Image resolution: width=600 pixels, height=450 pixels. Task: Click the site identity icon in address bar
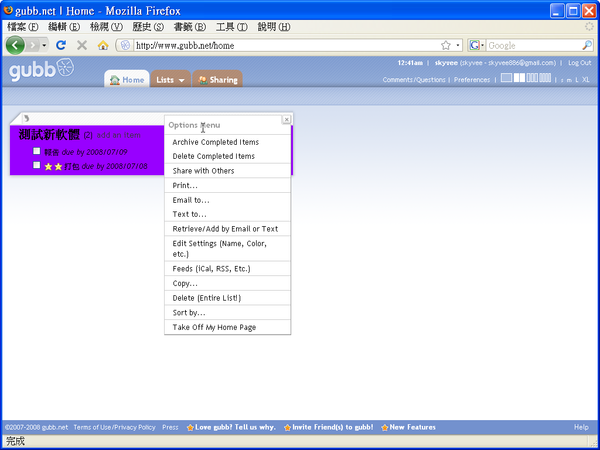(125, 46)
